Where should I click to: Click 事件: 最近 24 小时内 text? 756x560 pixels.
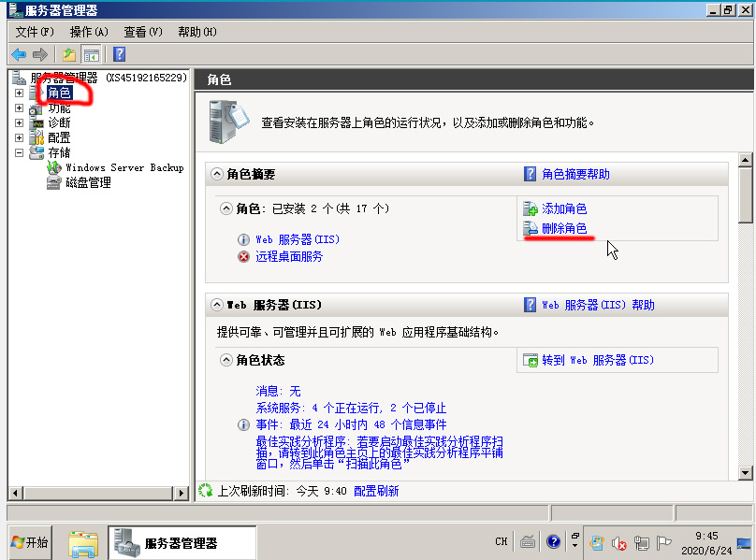coord(351,424)
